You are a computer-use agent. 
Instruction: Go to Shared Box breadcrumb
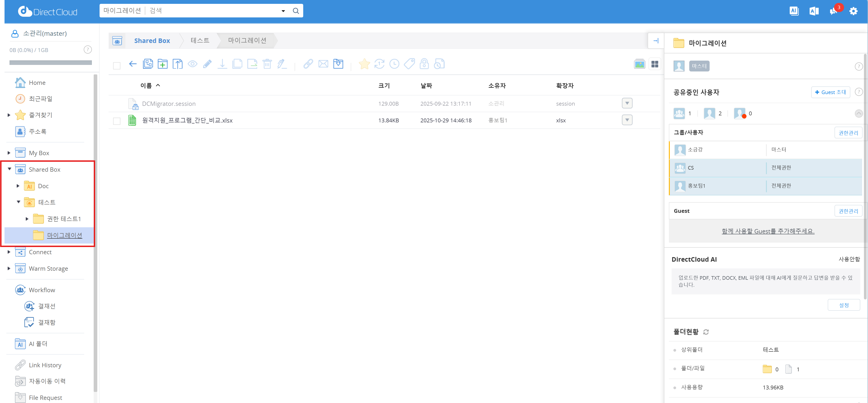coord(152,41)
